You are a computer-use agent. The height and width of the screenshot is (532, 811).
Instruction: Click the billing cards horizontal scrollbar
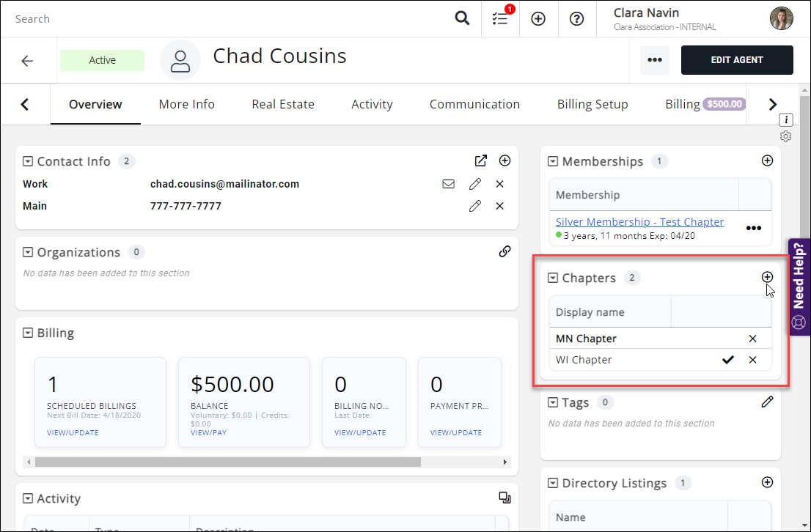(x=227, y=462)
